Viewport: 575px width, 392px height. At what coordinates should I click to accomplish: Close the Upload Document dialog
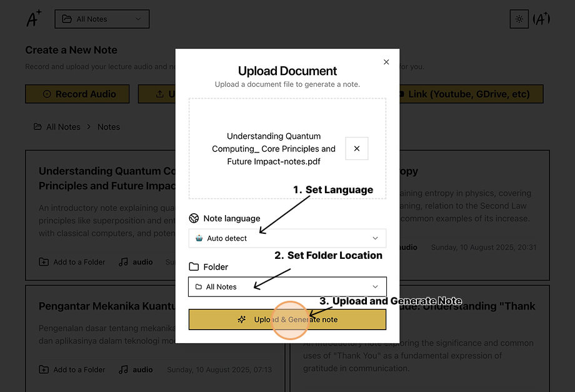pos(386,62)
